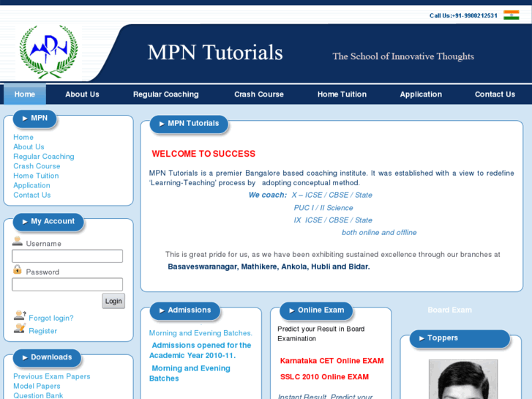Click the user icon beside Username
Image resolution: width=532 pixels, height=399 pixels.
point(18,241)
